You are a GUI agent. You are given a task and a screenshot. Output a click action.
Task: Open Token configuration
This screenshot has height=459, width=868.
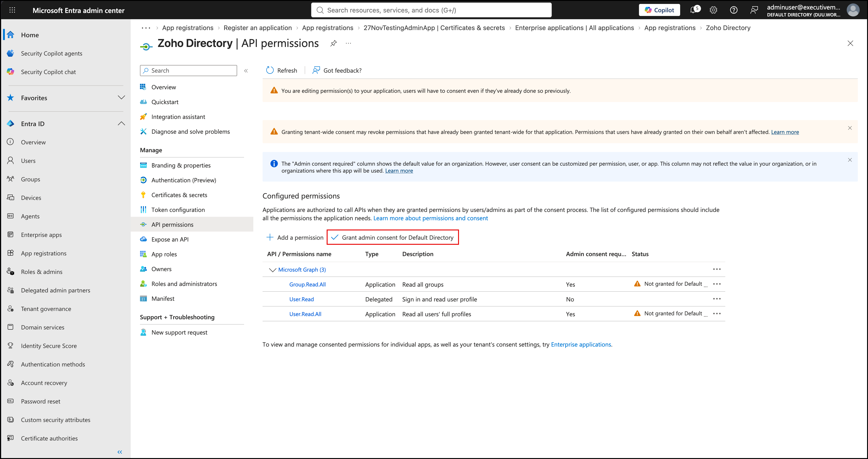click(178, 210)
